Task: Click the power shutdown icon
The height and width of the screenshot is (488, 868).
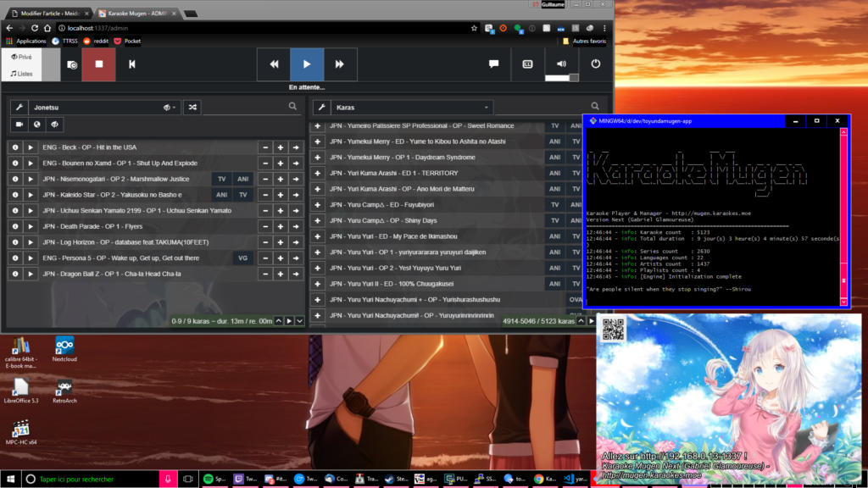Action: [596, 64]
